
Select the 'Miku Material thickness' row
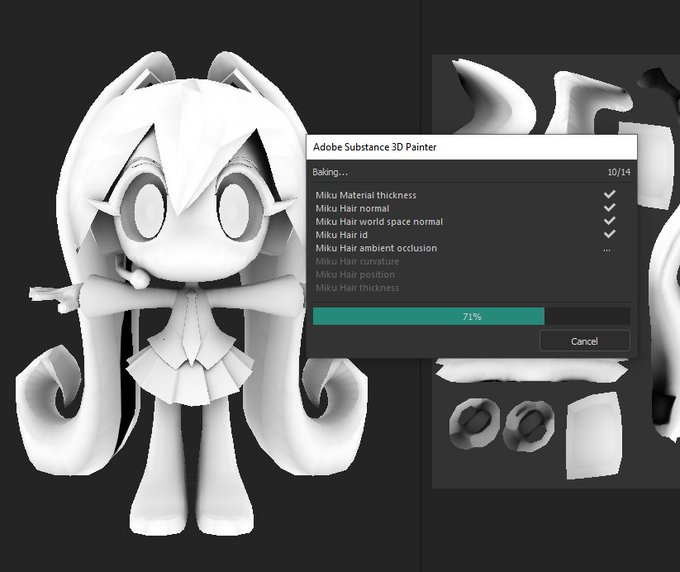tap(471, 195)
